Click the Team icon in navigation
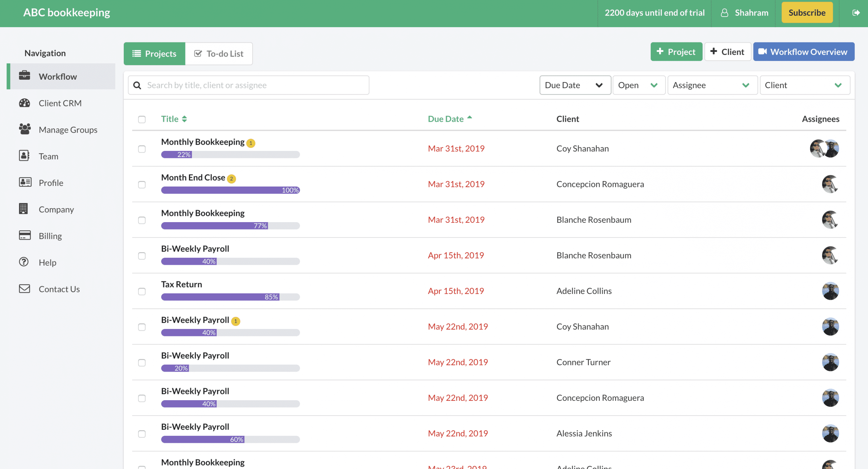Image resolution: width=868 pixels, height=469 pixels. tap(24, 156)
